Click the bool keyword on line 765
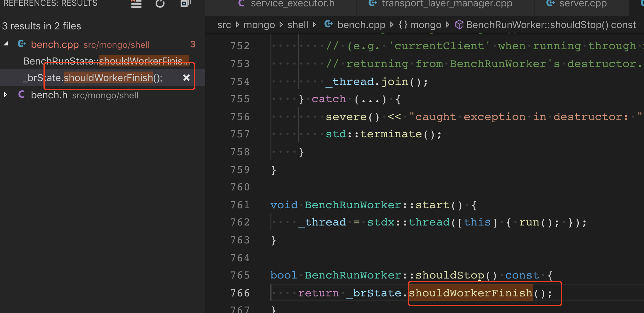Image resolution: width=644 pixels, height=313 pixels. (284, 275)
